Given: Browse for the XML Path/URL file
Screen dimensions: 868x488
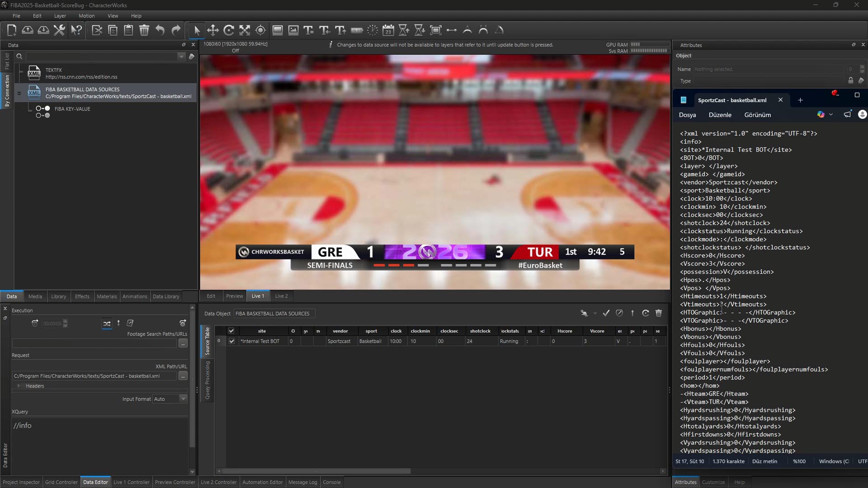Looking at the screenshot, I should coord(183,376).
